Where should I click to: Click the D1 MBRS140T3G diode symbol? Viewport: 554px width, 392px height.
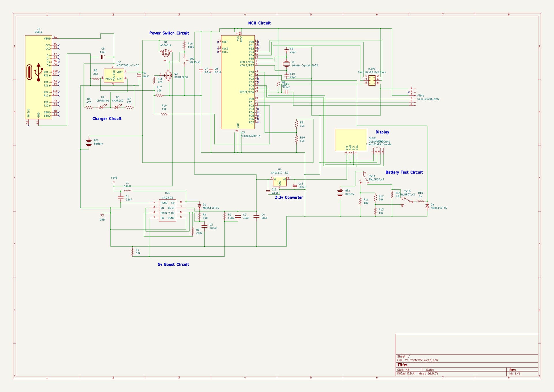199,206
